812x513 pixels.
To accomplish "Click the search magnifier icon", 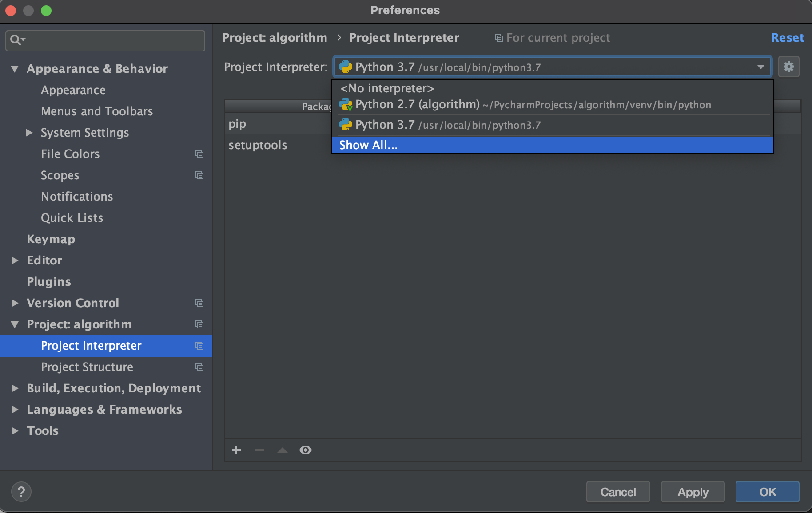I will pos(17,40).
